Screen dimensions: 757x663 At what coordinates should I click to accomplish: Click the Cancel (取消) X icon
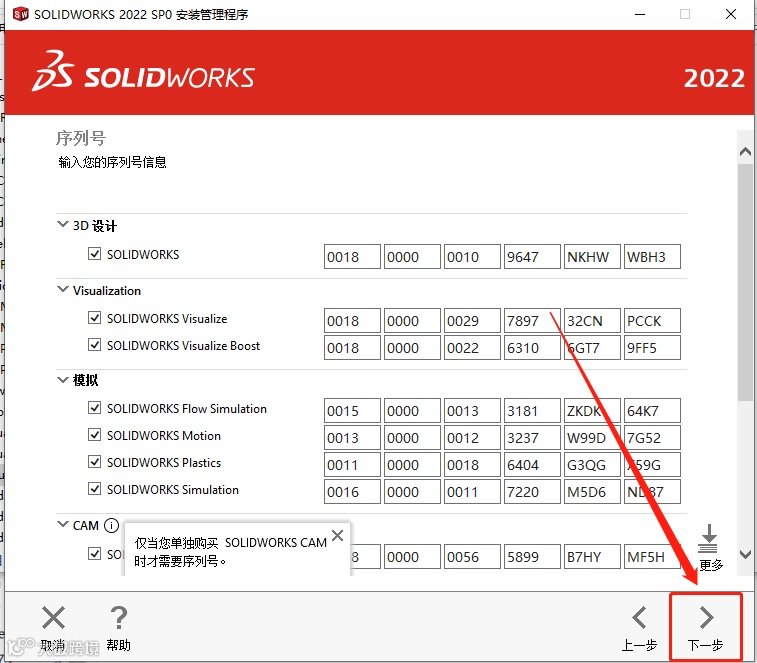[53, 618]
